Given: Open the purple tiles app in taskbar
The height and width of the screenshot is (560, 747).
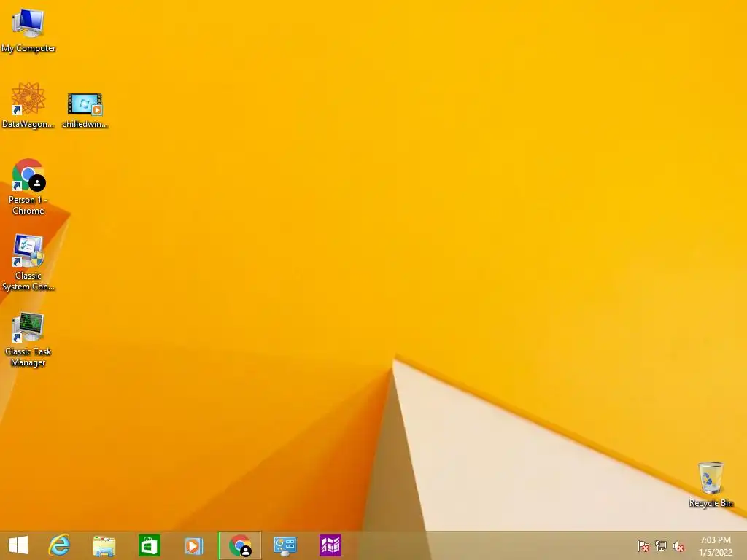Looking at the screenshot, I should coord(330,545).
